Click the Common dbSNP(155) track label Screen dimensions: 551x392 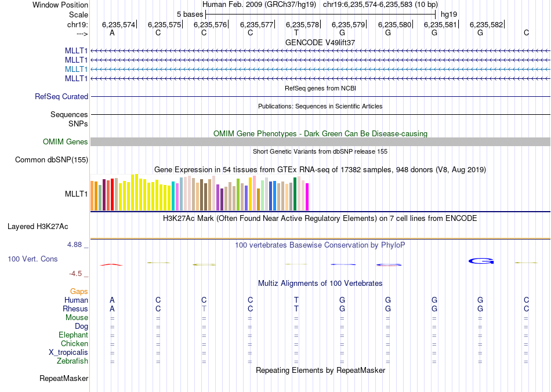(x=52, y=160)
